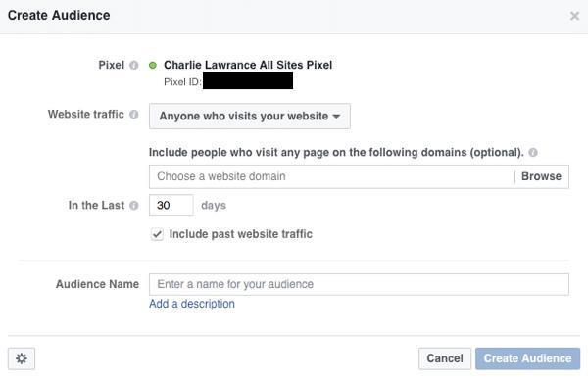Click the days number field showing 30

pos(171,206)
